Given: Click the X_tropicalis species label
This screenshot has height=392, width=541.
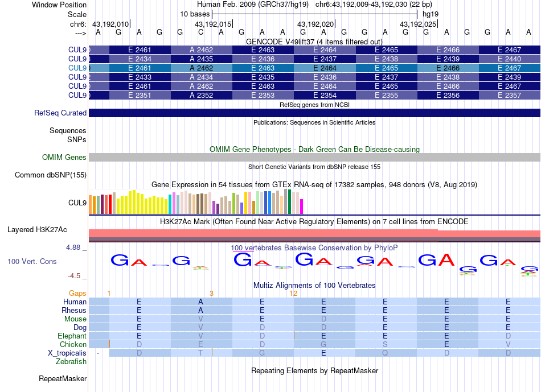Looking at the screenshot, I should point(67,353).
